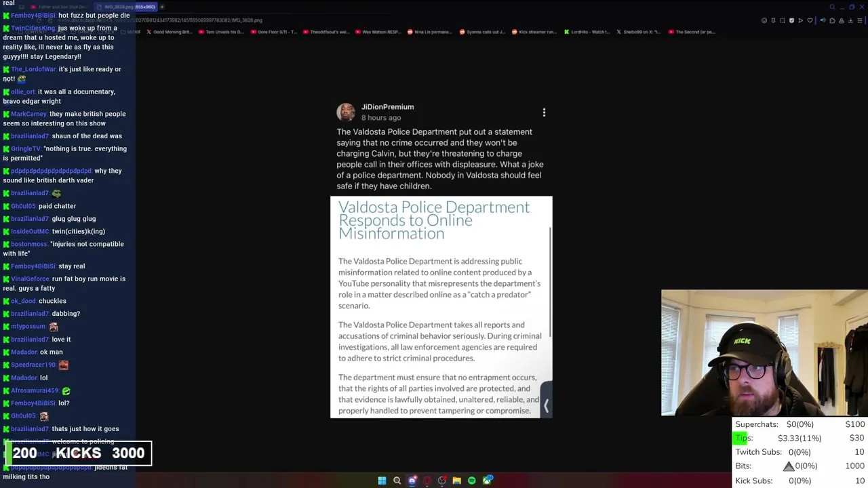The height and width of the screenshot is (488, 868).
Task: Click the streamer webcam overlay
Action: coord(764,352)
